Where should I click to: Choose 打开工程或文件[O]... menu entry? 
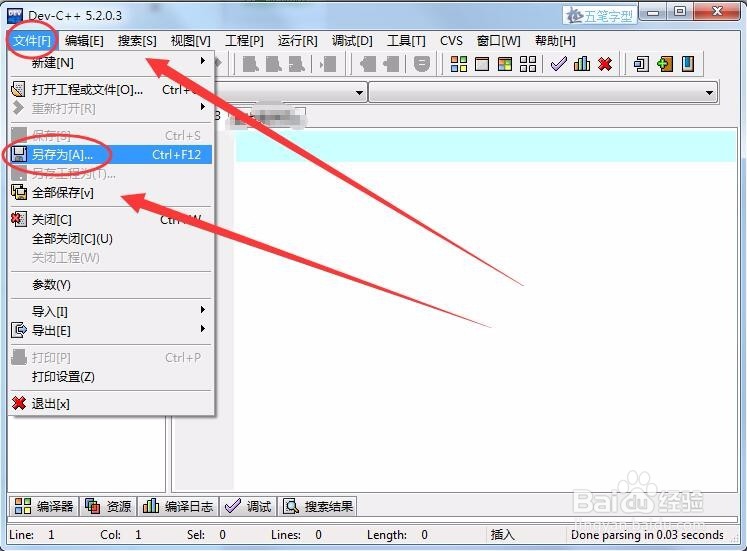[x=111, y=90]
